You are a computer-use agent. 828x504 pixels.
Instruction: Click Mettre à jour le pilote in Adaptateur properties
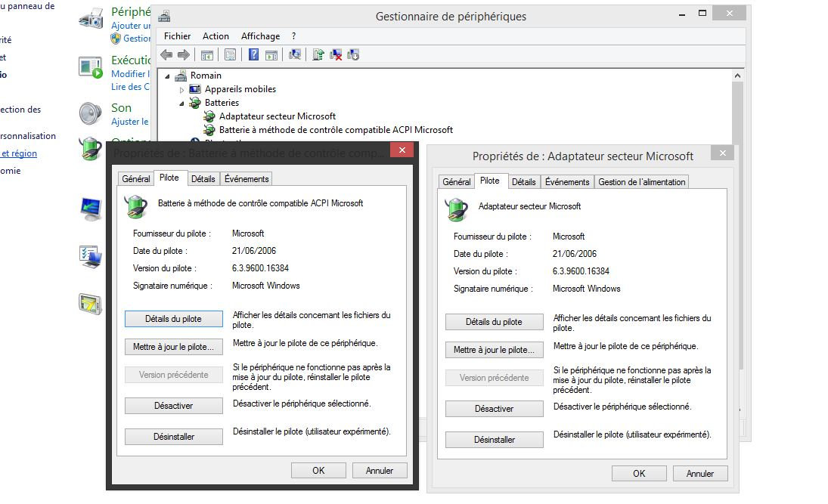pos(495,350)
